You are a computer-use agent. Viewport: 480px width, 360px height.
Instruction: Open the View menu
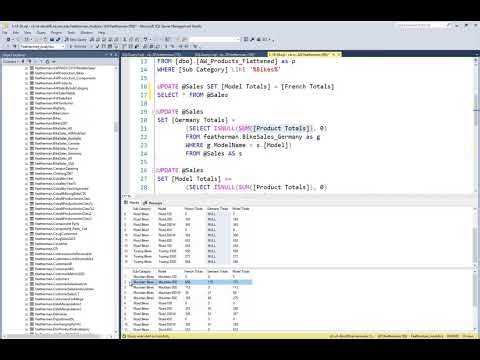pyautogui.click(x=27, y=33)
